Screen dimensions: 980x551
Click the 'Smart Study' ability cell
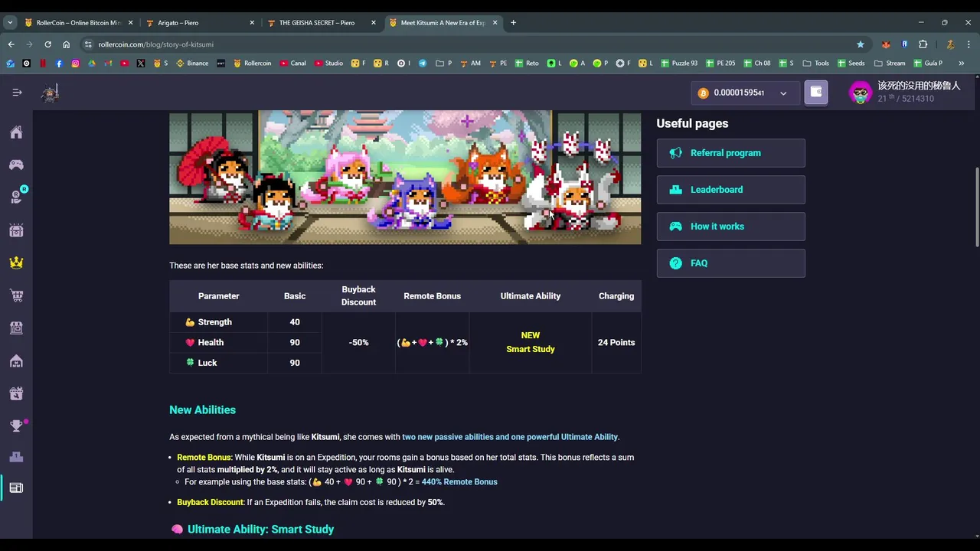[531, 342]
